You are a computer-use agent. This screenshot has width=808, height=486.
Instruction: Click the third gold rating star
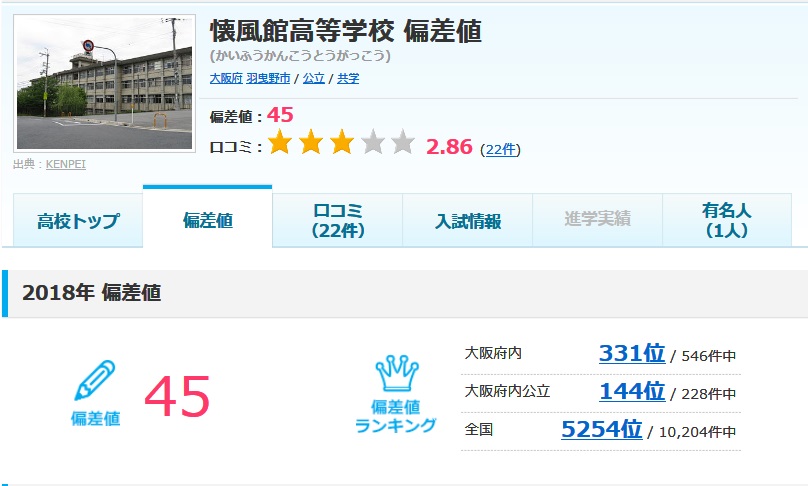[342, 143]
